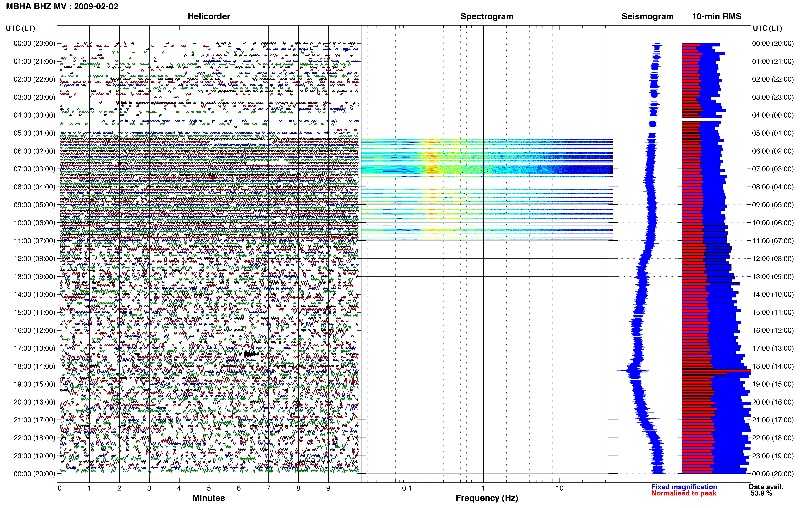Click the 10-min RMS panel heading
This screenshot has width=812, height=508.
(x=716, y=16)
